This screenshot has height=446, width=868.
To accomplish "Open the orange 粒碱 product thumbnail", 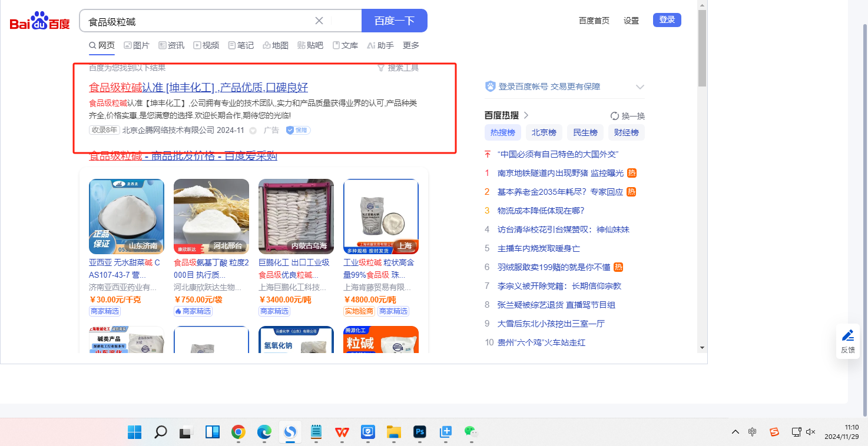I will point(381,340).
